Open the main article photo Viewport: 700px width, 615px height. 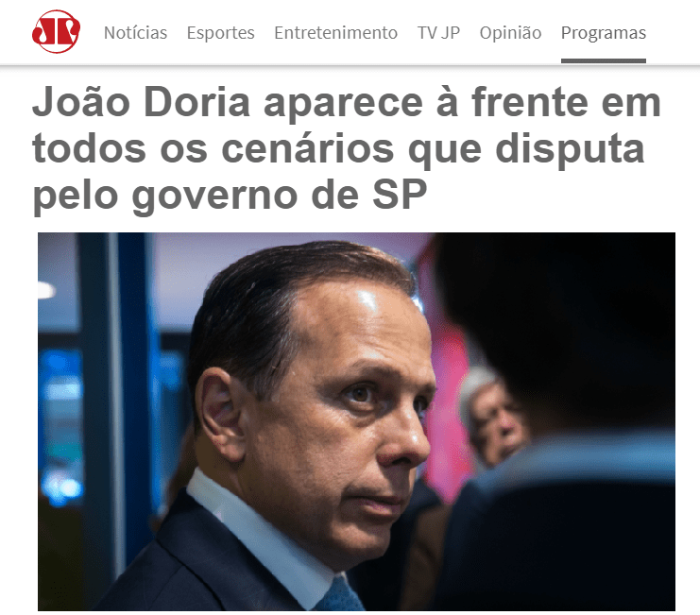(x=356, y=421)
